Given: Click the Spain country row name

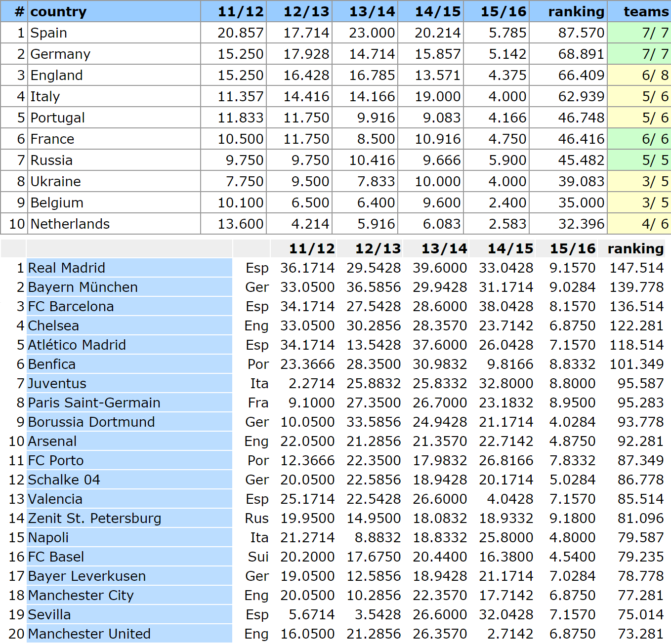Looking at the screenshot, I should click(x=48, y=33).
